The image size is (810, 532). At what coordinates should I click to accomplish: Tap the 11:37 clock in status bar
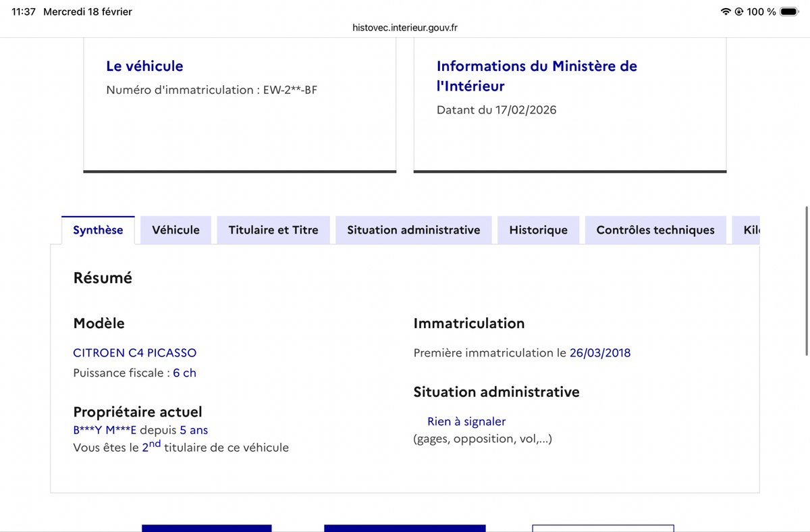tap(24, 11)
